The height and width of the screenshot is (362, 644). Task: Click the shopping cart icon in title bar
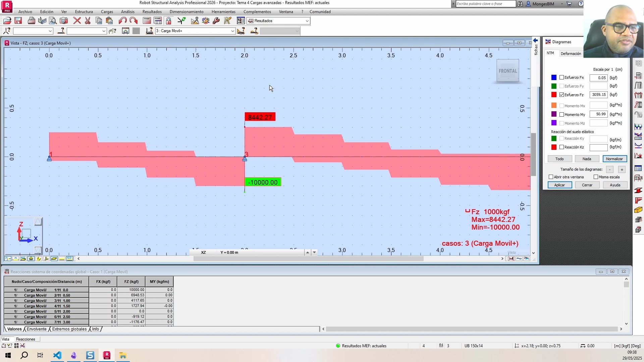pos(569,4)
